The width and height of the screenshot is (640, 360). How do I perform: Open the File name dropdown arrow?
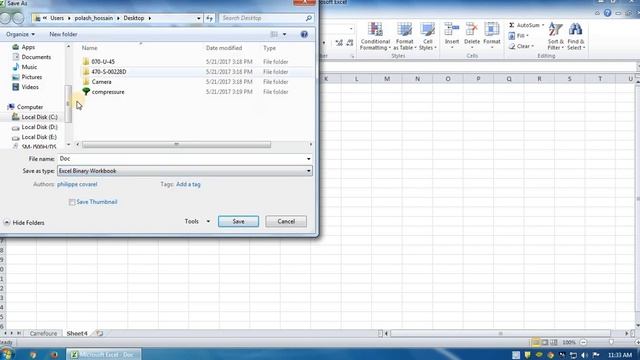pos(309,159)
